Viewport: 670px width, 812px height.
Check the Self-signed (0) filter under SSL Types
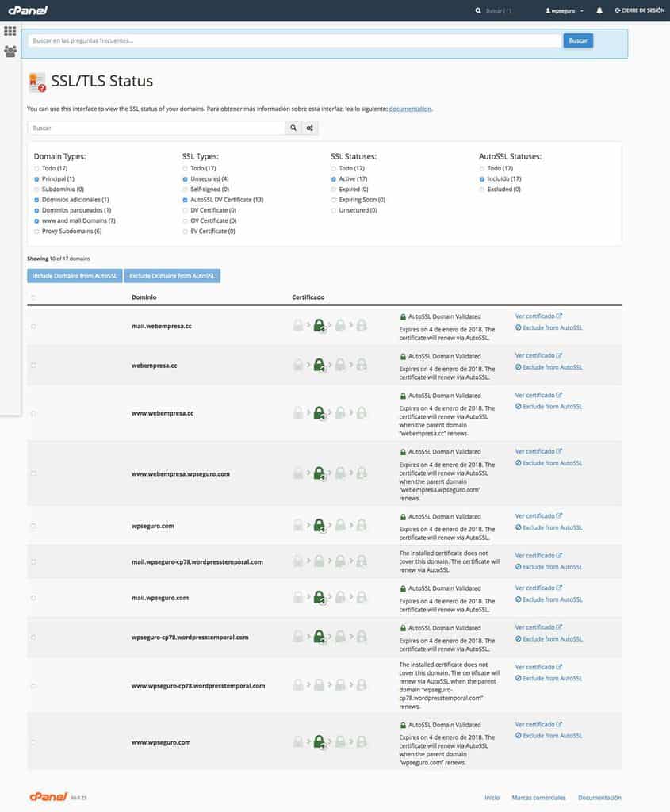(185, 190)
